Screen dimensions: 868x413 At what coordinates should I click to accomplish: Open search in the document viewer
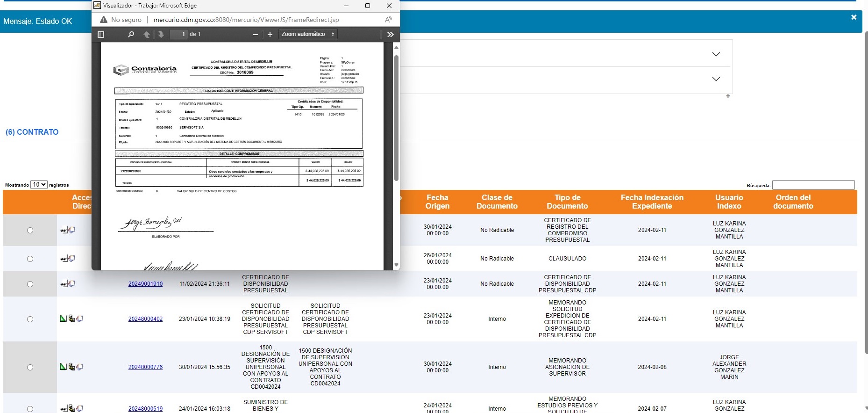pos(131,34)
